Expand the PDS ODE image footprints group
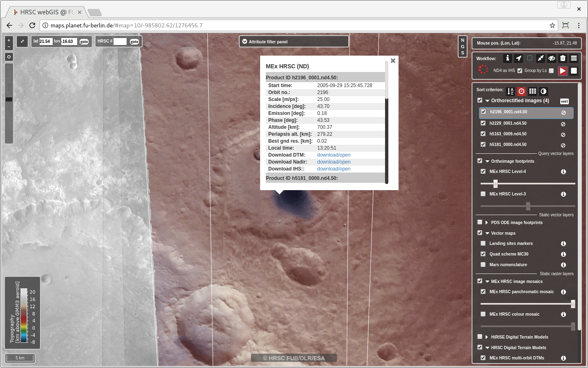This screenshot has height=368, width=588. pos(487,222)
